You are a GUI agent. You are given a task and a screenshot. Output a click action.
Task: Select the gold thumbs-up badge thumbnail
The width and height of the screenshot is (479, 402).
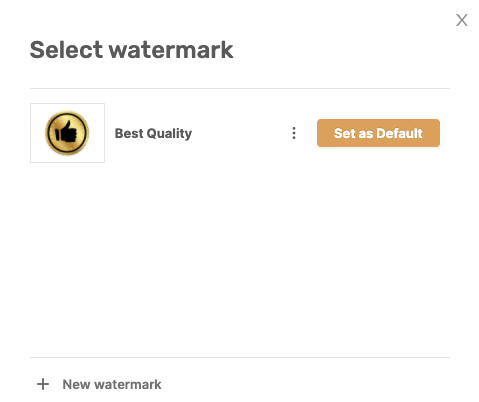point(67,133)
